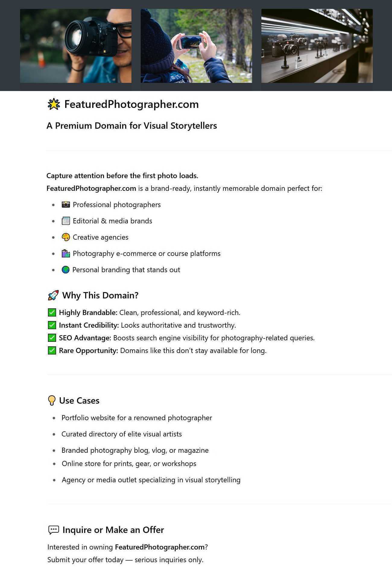This screenshot has height=567, width=392.
Task: Click the light bulb icon next to Use Cases
Action: (52, 401)
